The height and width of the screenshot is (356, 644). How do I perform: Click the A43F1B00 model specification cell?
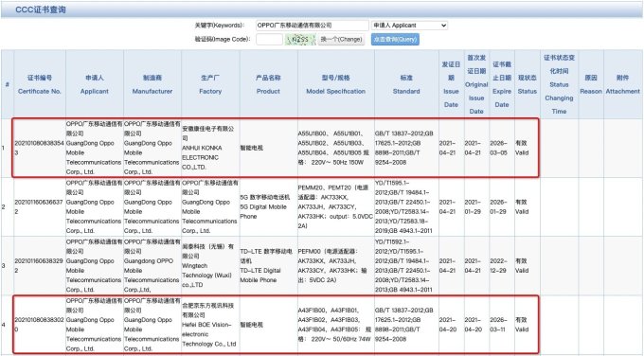(335, 325)
